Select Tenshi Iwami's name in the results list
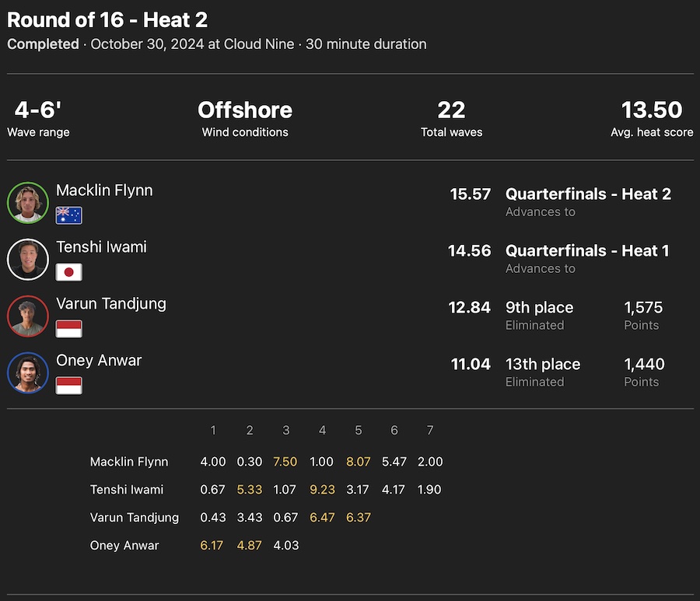This screenshot has width=700, height=601. [x=101, y=247]
